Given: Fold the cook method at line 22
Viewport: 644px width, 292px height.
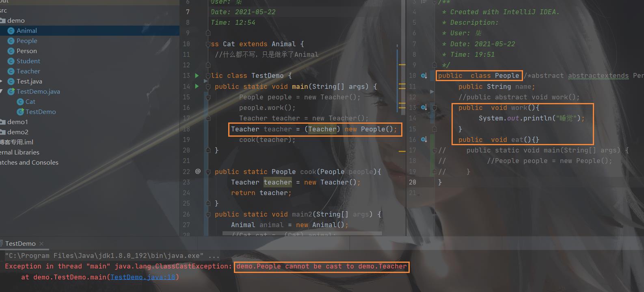Looking at the screenshot, I should pos(208,172).
